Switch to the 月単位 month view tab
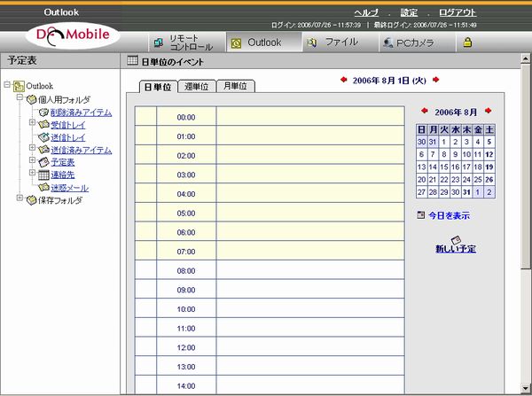 (235, 87)
